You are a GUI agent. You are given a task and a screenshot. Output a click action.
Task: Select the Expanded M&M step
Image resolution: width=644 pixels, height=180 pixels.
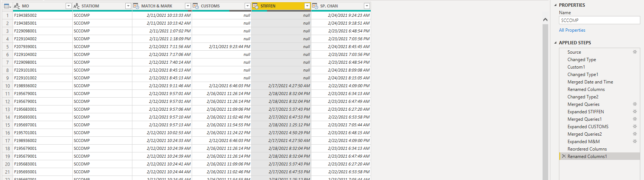600,142
